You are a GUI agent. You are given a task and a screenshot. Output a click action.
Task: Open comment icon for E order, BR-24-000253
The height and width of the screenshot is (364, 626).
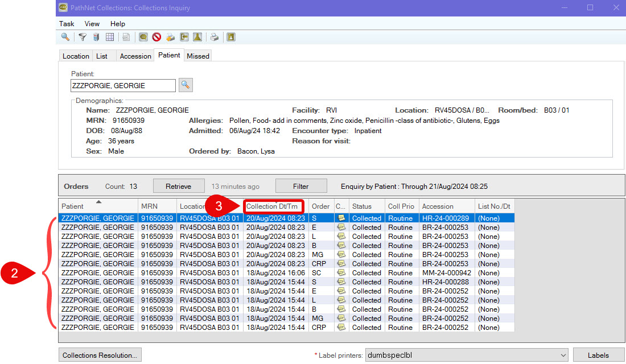341,227
